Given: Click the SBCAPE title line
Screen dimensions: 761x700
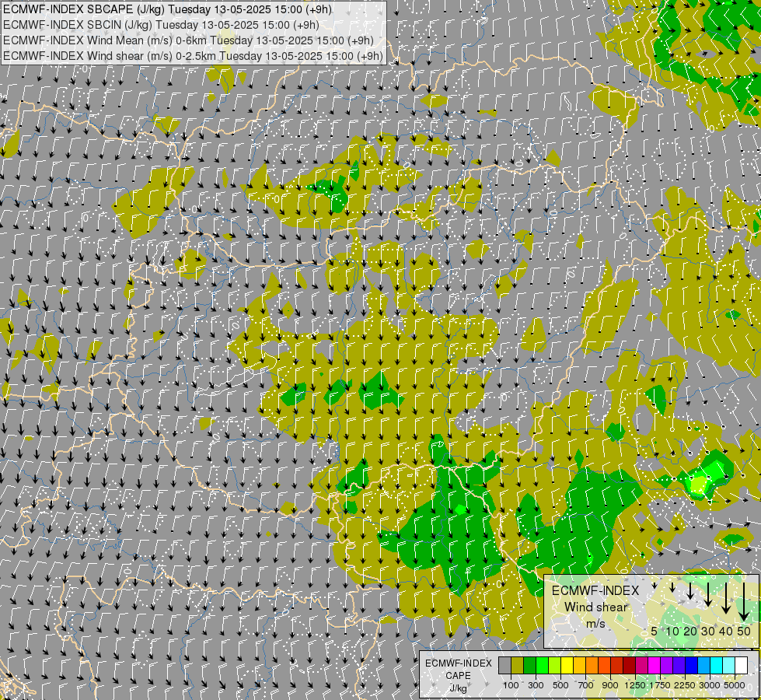Looking at the screenshot, I should pos(167,9).
